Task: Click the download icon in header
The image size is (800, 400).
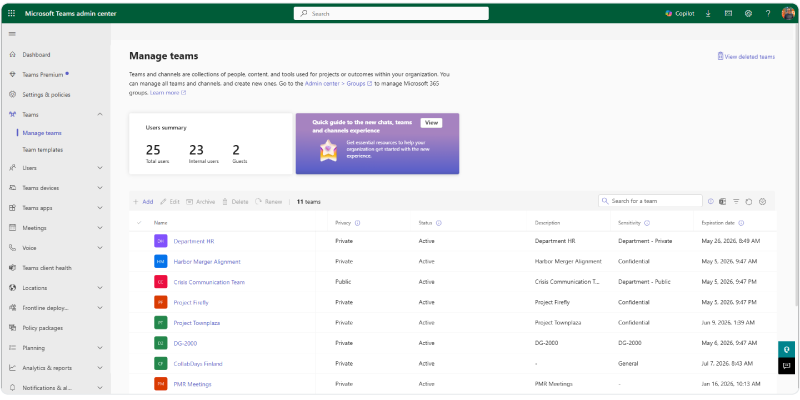Action: (x=708, y=14)
